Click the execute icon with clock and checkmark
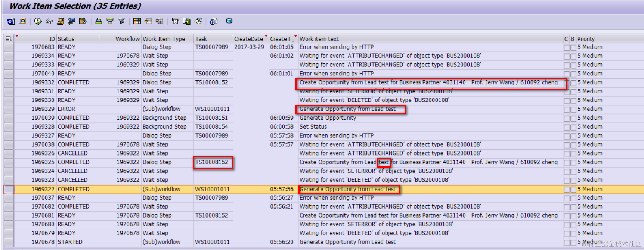Viewport: 644px width, 250px height. pyautogui.click(x=38, y=21)
